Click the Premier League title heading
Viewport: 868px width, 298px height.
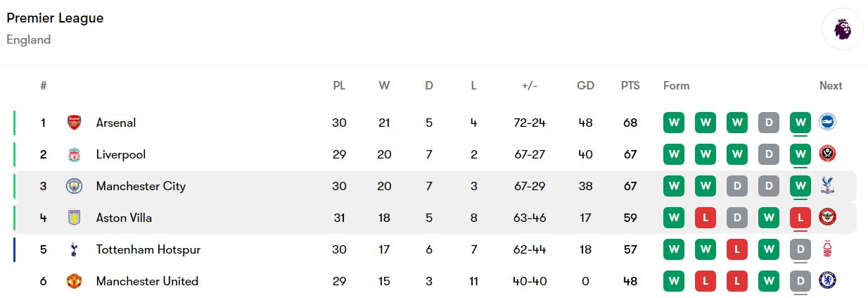(55, 18)
